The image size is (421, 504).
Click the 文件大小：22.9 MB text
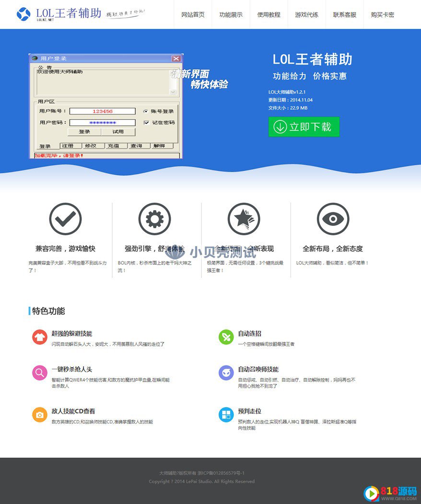point(288,108)
